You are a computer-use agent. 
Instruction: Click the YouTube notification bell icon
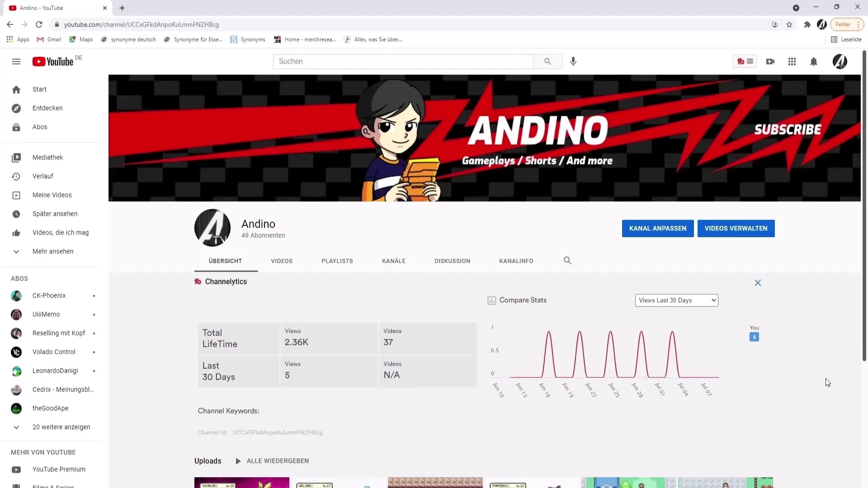814,61
